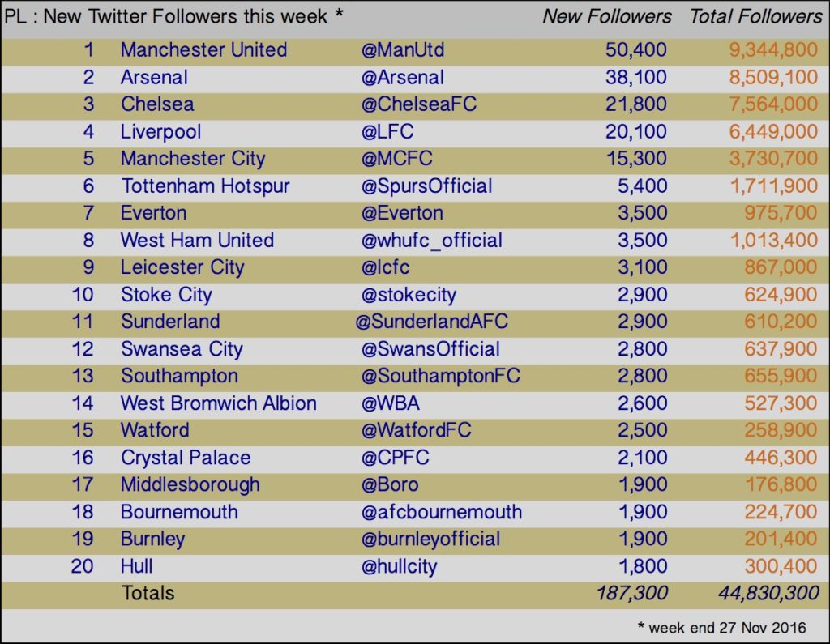Select the Leicester City team name

click(182, 267)
